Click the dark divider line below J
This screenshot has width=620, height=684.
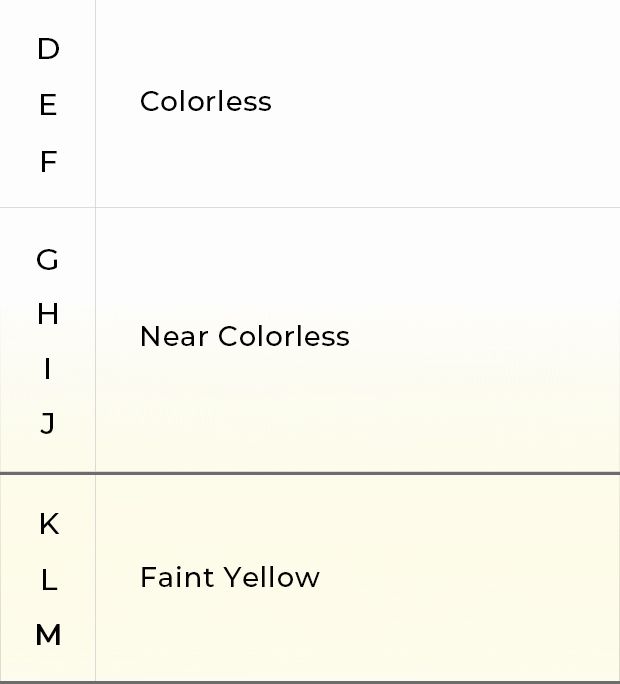pos(310,473)
